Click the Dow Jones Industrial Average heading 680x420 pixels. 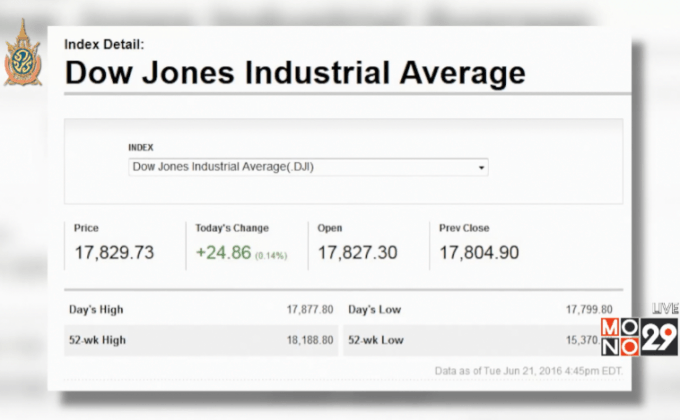point(295,73)
